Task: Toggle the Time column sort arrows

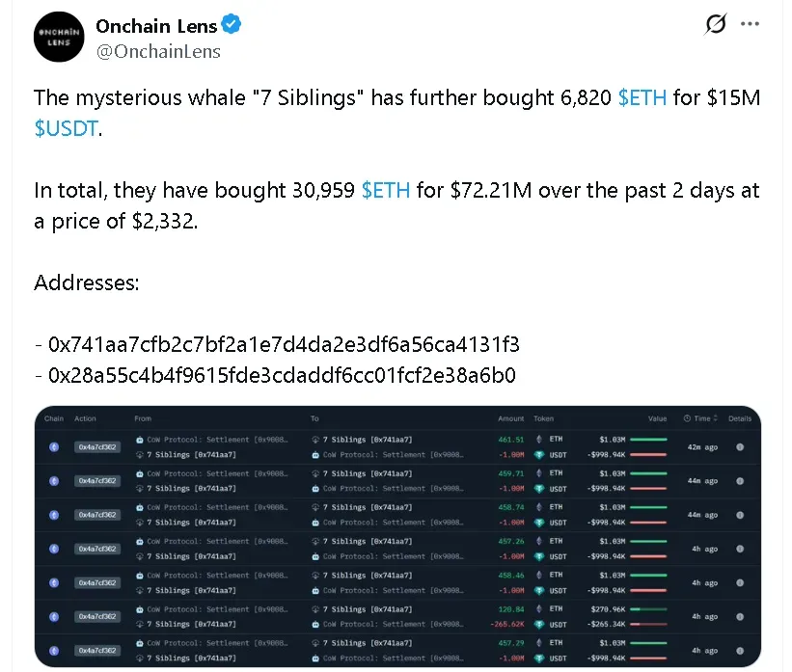Action: (718, 418)
